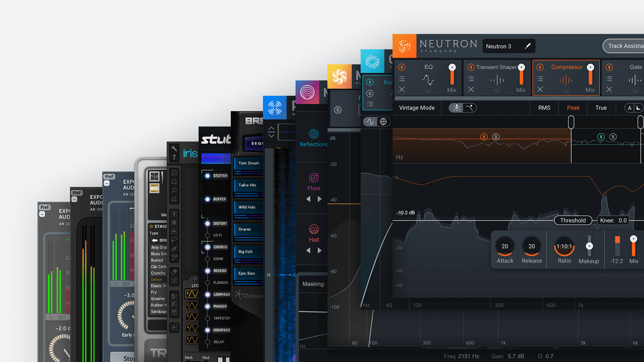
Task: Select RMS detection mode
Action: point(544,108)
